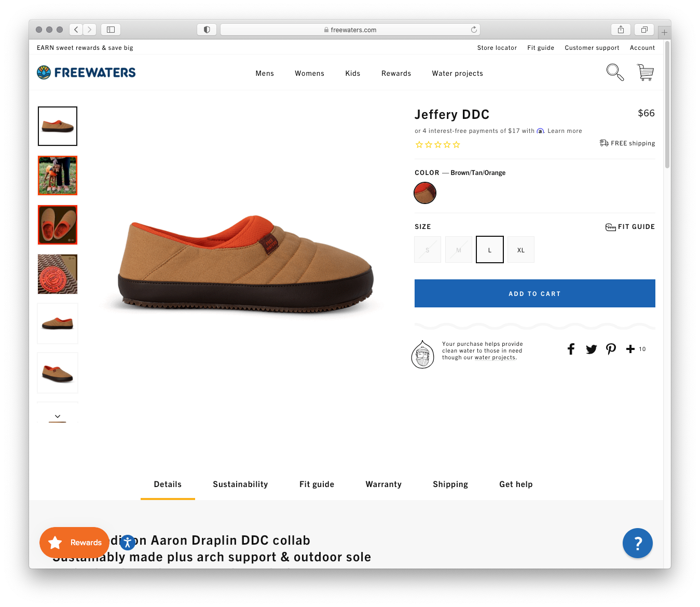The height and width of the screenshot is (607, 700).
Task: Open the Account link
Action: pos(642,48)
